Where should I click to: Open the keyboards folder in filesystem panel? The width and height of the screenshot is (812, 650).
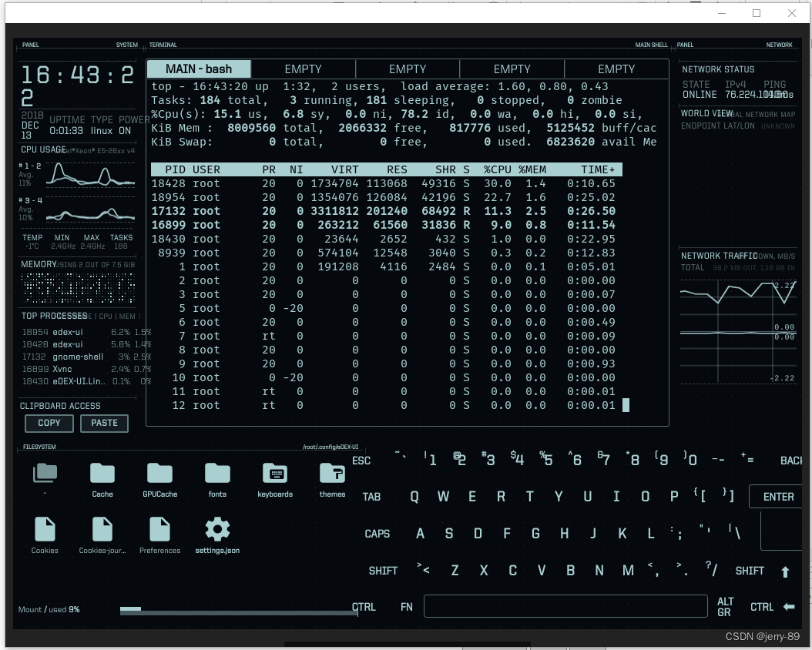[275, 472]
